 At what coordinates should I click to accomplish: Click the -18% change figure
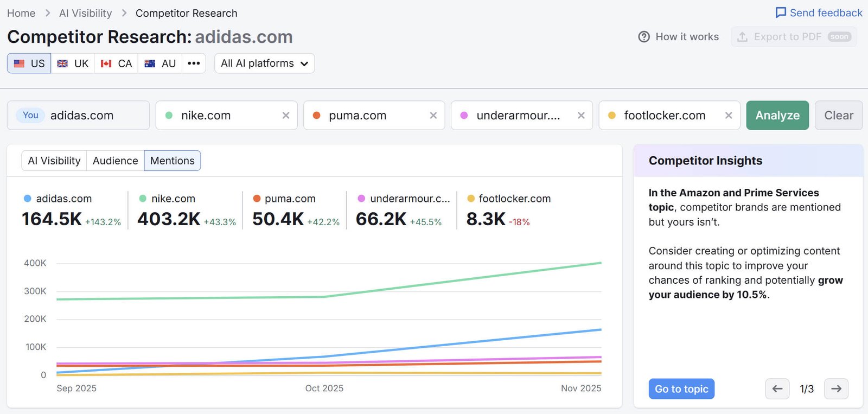pyautogui.click(x=519, y=222)
